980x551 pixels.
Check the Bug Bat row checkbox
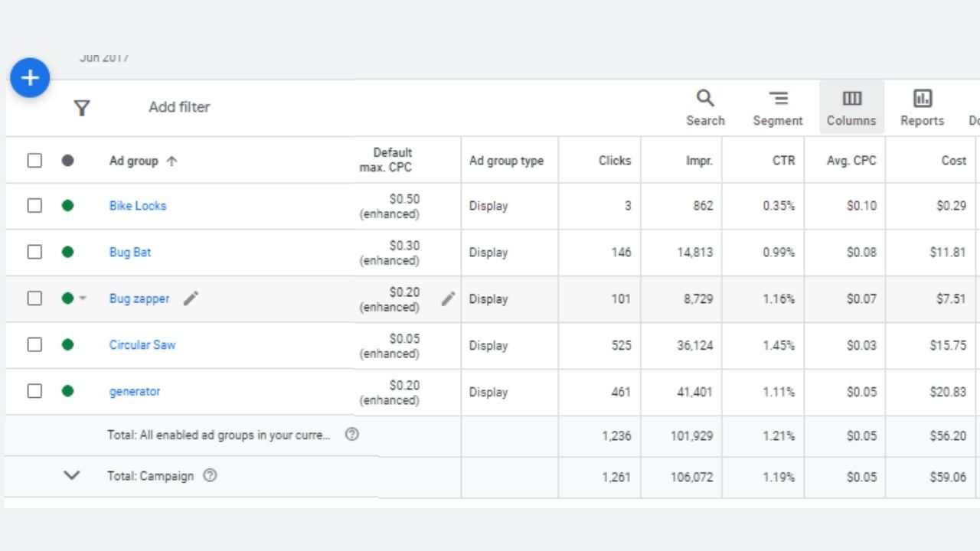34,252
